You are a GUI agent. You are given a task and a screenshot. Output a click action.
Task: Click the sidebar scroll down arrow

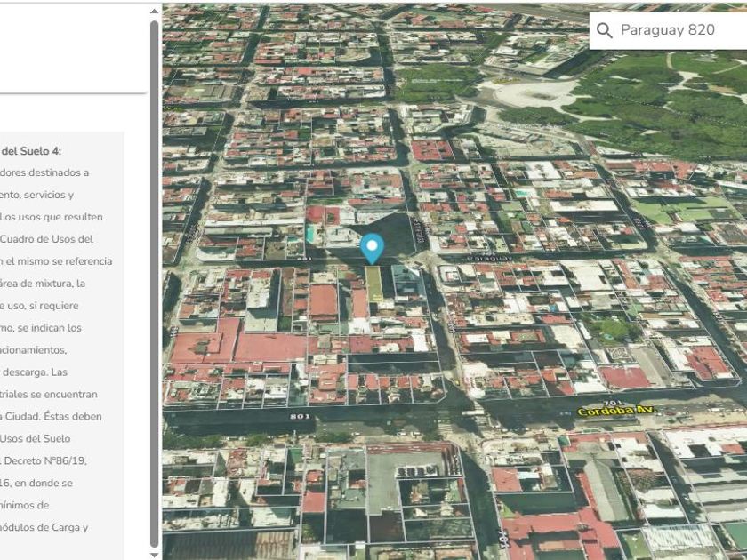(x=154, y=555)
